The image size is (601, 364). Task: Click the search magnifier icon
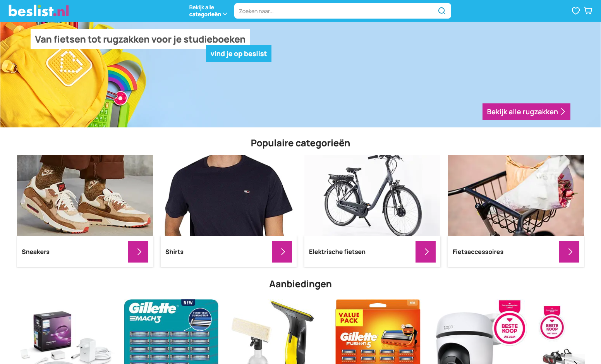pos(441,11)
